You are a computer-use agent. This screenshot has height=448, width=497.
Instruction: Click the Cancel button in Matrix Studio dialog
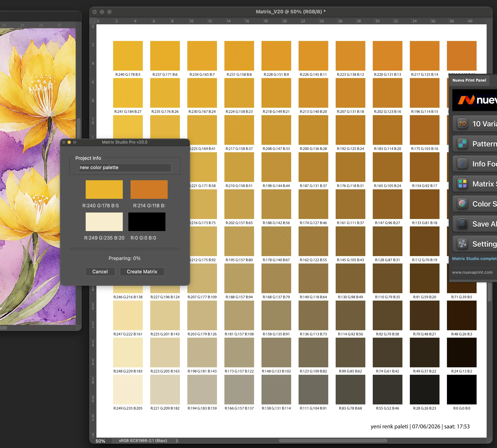pos(100,271)
